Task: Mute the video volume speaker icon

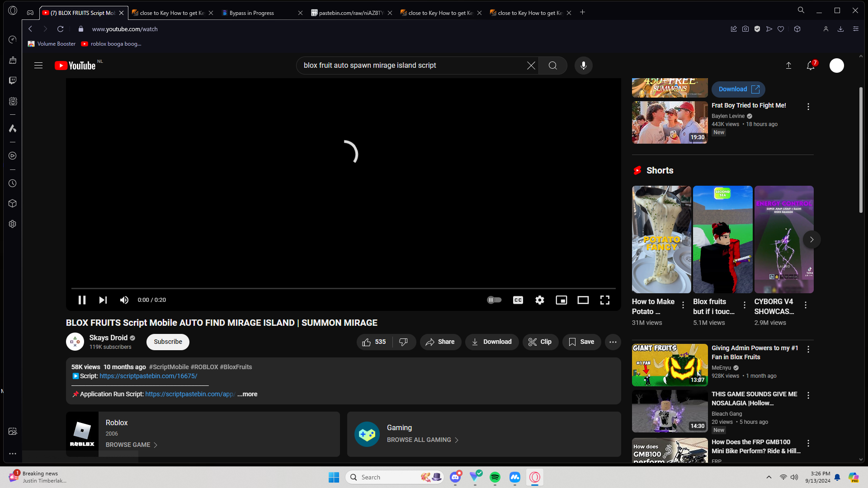Action: tap(124, 300)
